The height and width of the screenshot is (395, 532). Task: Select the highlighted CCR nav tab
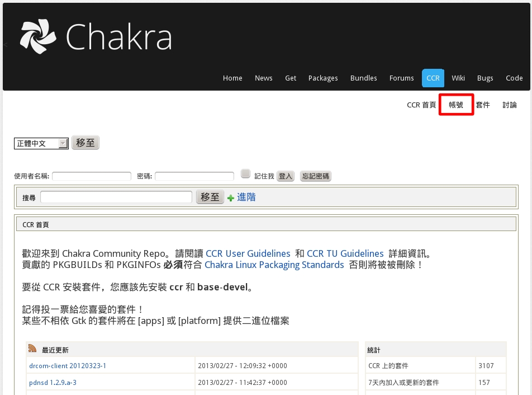pos(433,78)
